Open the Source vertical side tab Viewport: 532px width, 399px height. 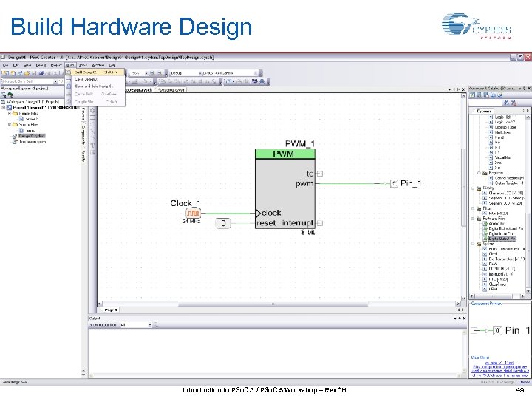[83, 115]
